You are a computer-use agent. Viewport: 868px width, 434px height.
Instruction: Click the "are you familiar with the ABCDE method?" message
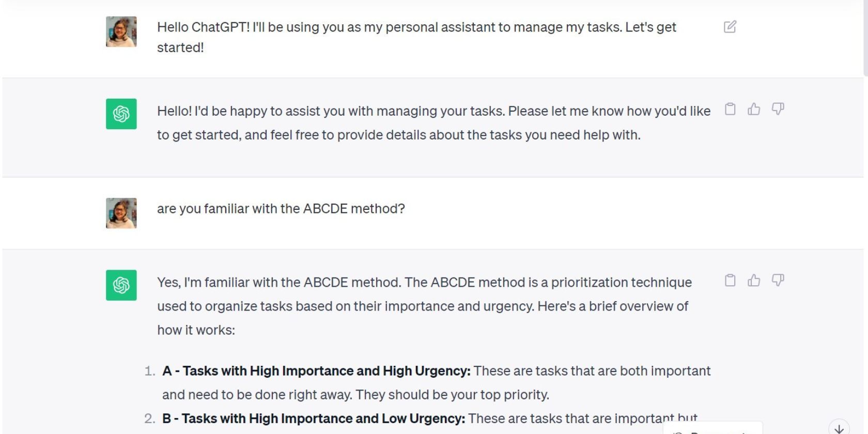click(281, 209)
